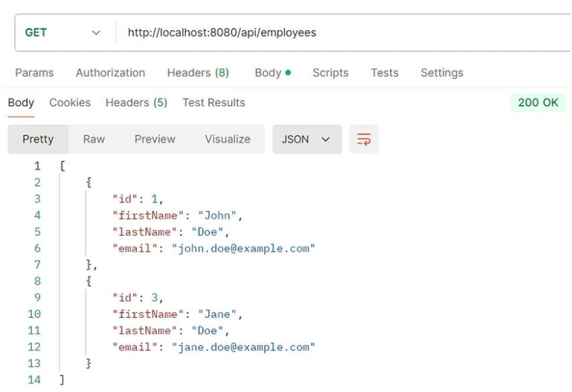The width and height of the screenshot is (572, 392).
Task: Open the request Headers (8) tab
Action: point(198,73)
